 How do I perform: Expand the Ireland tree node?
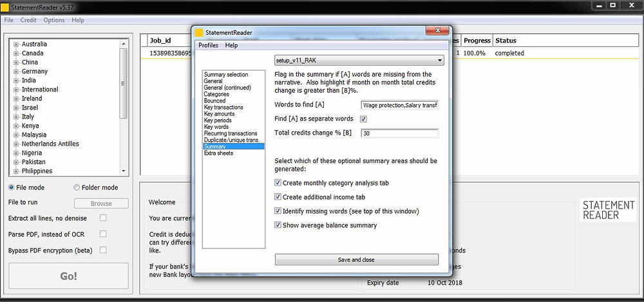(x=16, y=99)
